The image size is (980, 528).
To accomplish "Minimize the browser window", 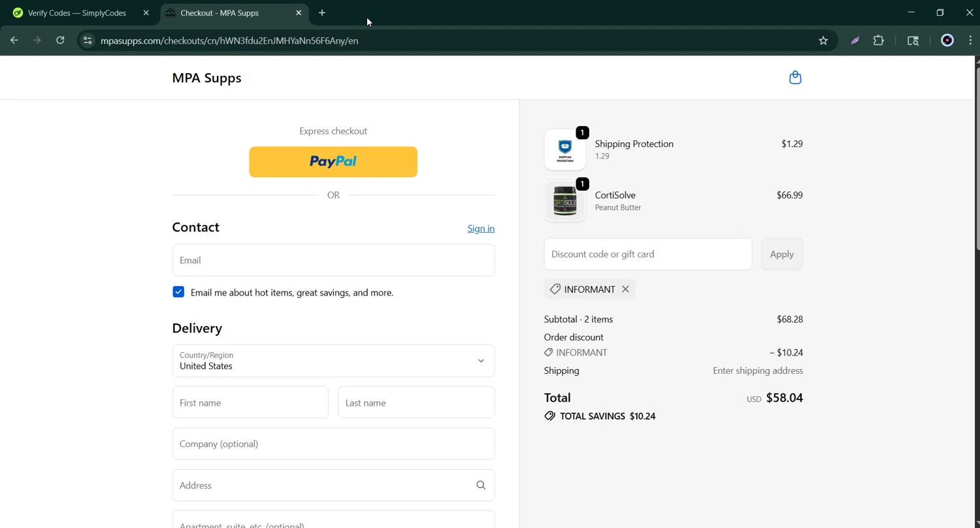I will (x=911, y=12).
